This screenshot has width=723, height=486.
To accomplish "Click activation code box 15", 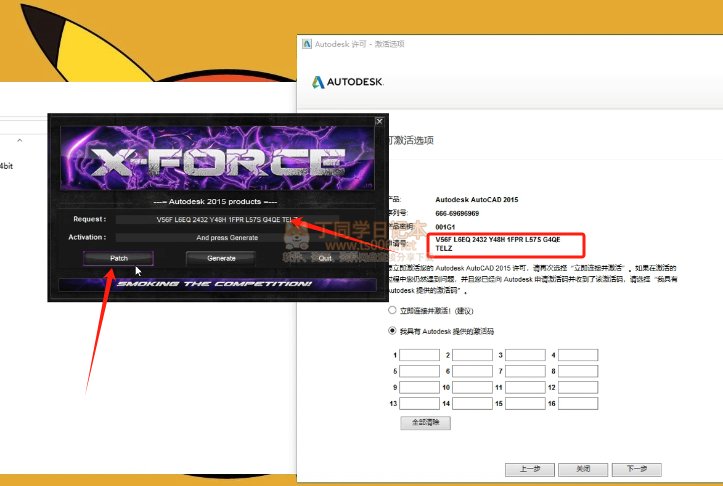I will [x=525, y=403].
